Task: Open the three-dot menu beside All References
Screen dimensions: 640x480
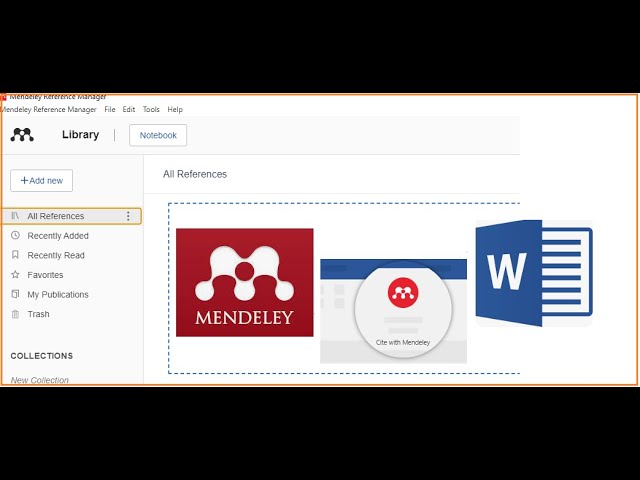Action: (x=128, y=216)
